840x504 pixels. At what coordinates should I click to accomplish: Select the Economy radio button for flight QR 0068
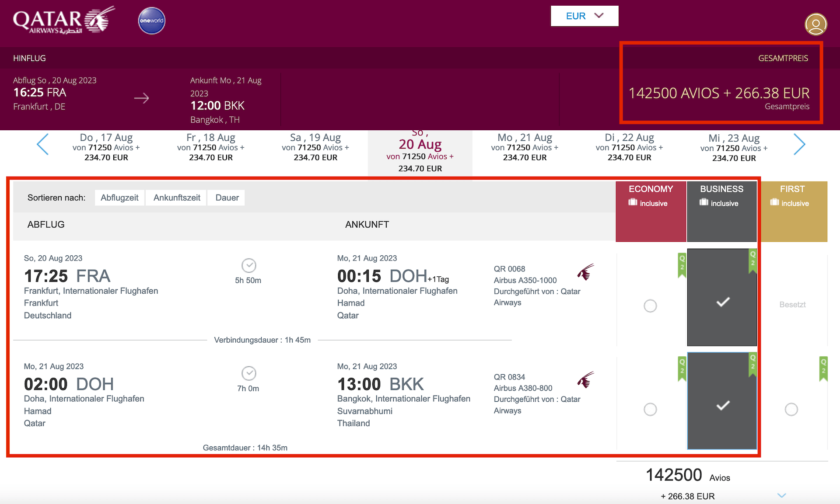(x=651, y=306)
